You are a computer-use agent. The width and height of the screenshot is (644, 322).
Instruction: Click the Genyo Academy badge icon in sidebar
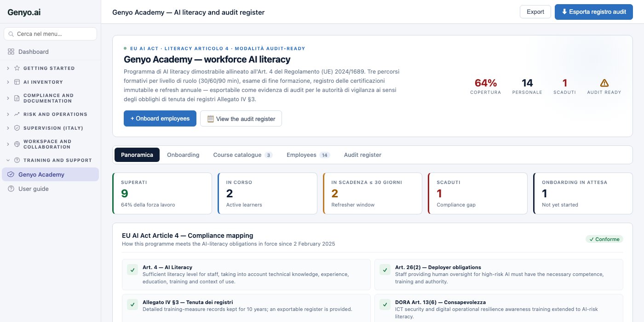11,175
